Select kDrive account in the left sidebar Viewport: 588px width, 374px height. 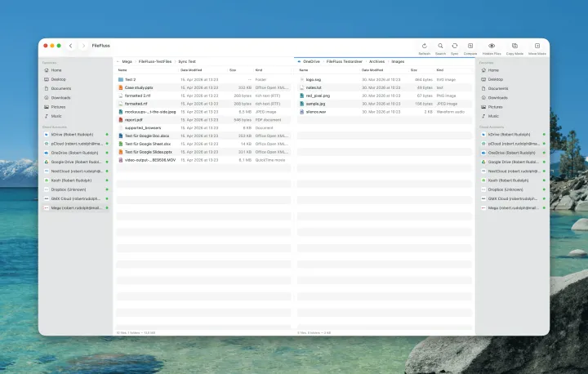(x=76, y=134)
